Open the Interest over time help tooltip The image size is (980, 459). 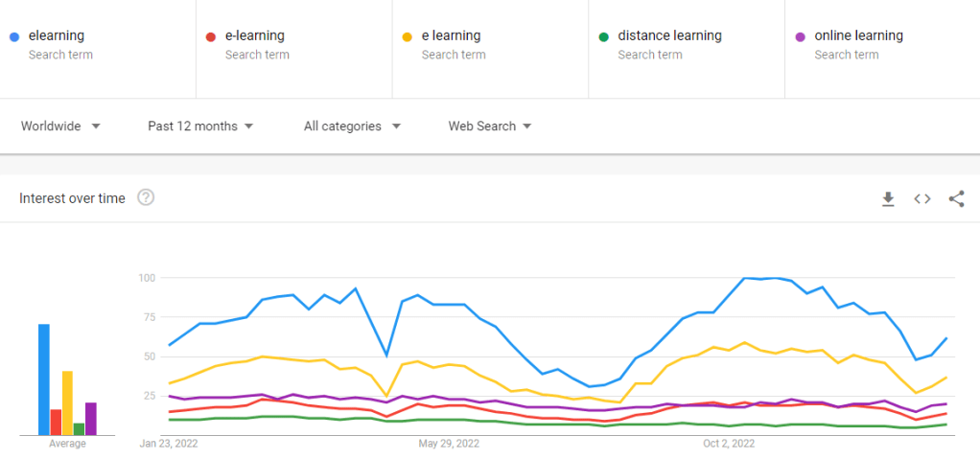[146, 198]
